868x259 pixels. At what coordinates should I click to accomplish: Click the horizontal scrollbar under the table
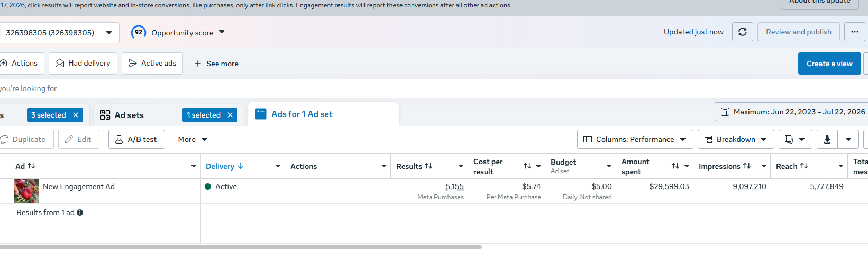point(241,247)
